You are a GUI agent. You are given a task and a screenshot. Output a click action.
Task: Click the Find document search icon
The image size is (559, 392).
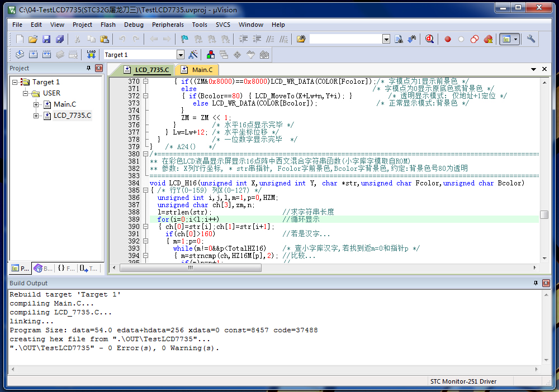point(399,39)
